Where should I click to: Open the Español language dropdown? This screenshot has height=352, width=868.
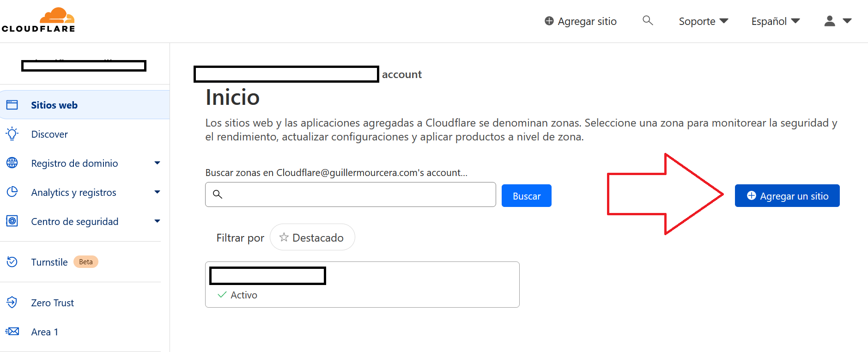pos(776,21)
